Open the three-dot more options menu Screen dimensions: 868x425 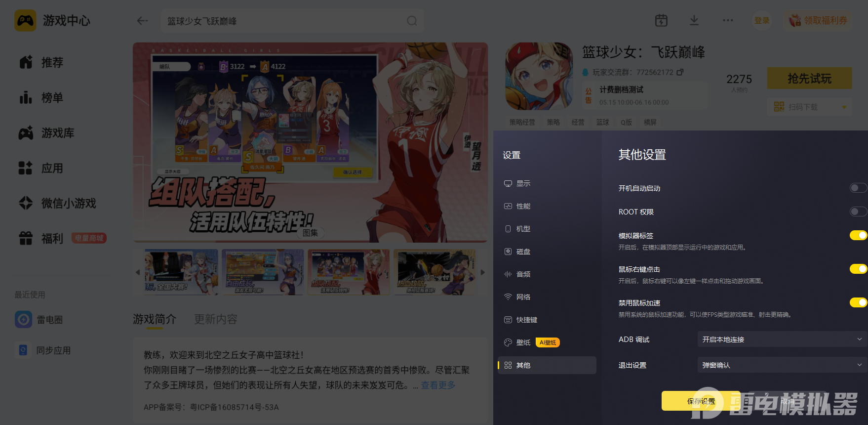point(728,20)
